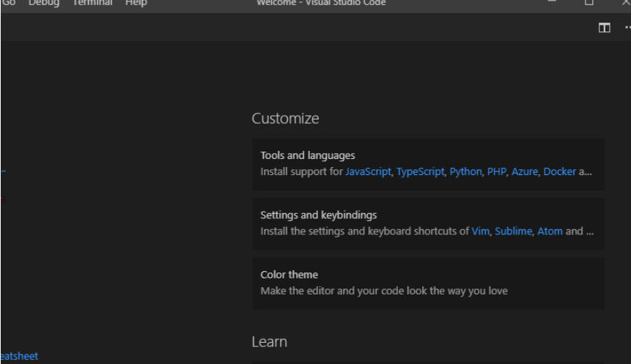The width and height of the screenshot is (631, 364).
Task: Open the Go menu
Action: click(9, 3)
